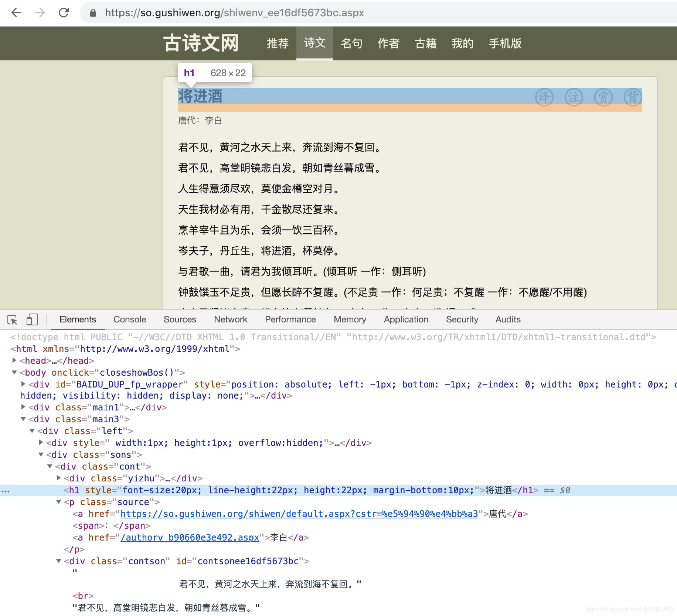The width and height of the screenshot is (677, 616).
Task: Collapse the div class cont node
Action: tap(50, 466)
